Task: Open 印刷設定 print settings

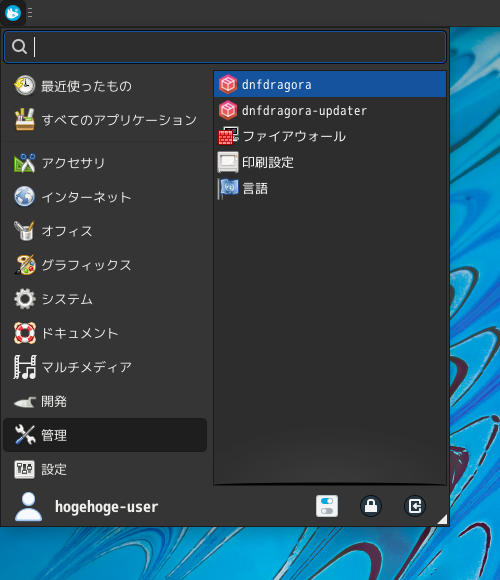Action: 330,162
